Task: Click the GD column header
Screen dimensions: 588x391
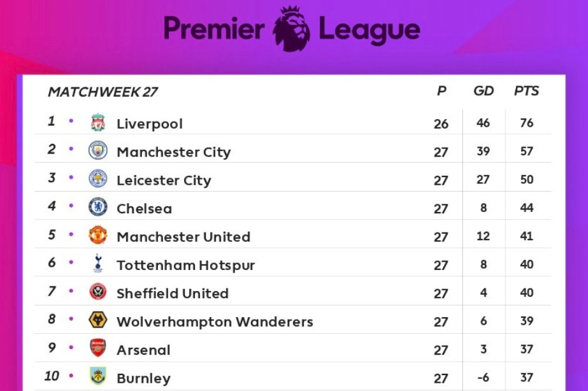Action: (x=484, y=91)
